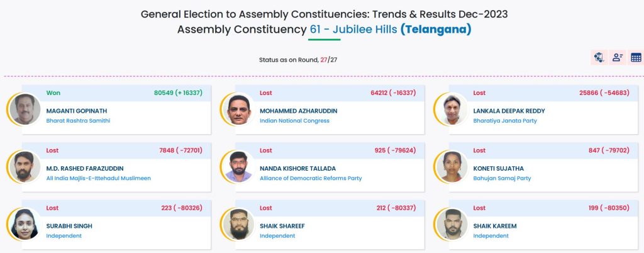Click Shaik Kareem's candidate photo
Viewport: 644px width, 253px height.
452,224
